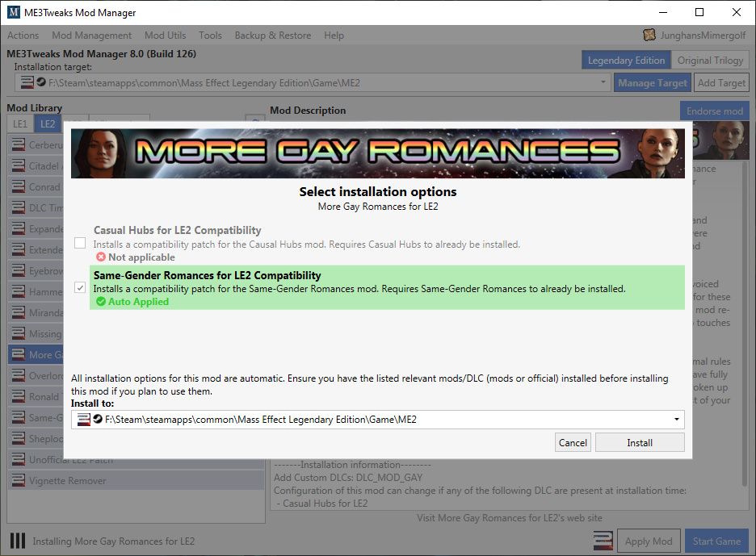Click the 'Add Custom DLCs: DLC_MOD_GAY' line
This screenshot has width=756, height=556.
pyautogui.click(x=348, y=478)
